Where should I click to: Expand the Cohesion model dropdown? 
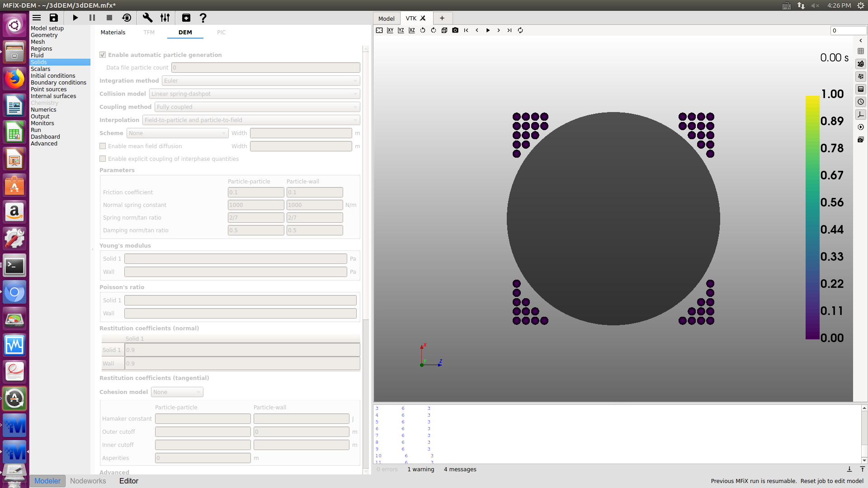[177, 392]
